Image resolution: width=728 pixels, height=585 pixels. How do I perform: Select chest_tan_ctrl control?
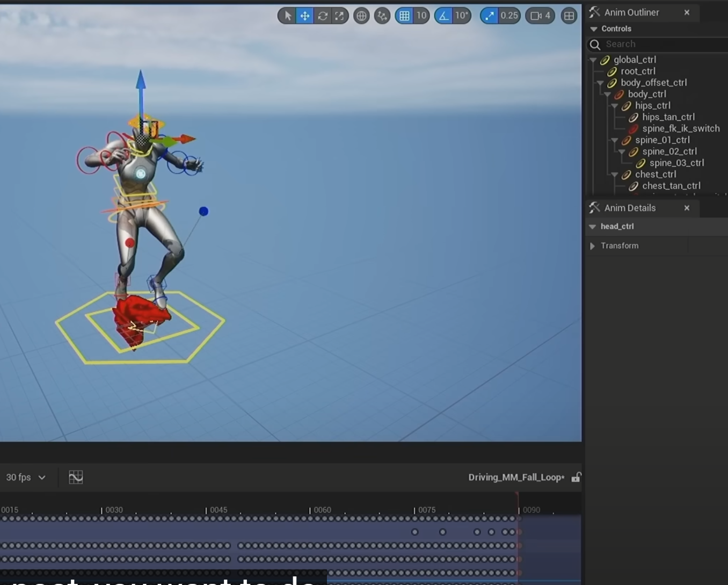click(x=671, y=186)
